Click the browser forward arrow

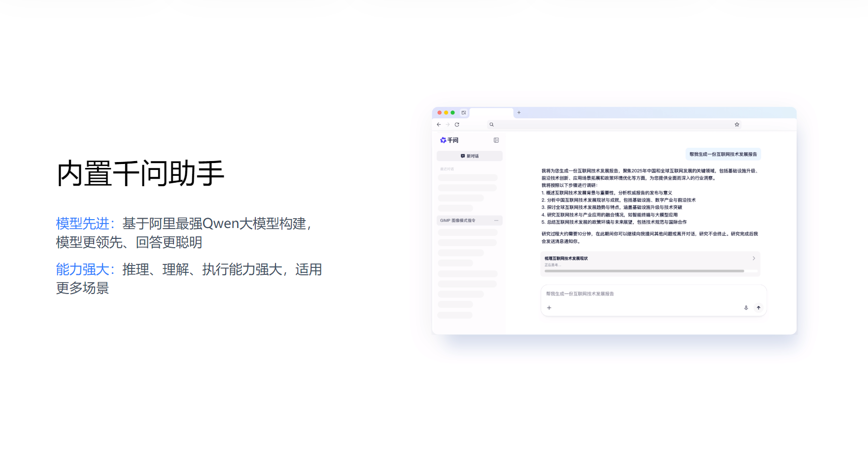[x=448, y=125]
